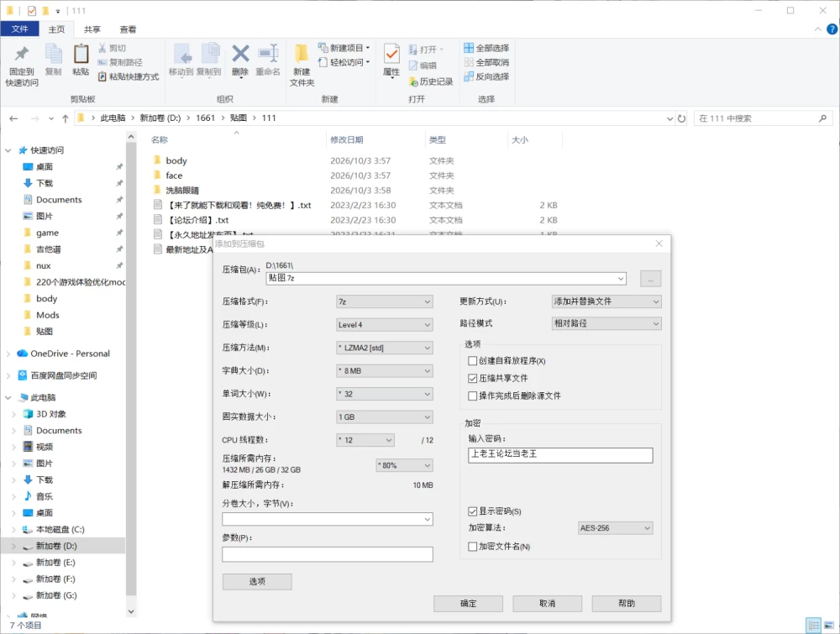Click the 确定 button in archive dialog
This screenshot has width=840, height=634.
click(x=468, y=604)
